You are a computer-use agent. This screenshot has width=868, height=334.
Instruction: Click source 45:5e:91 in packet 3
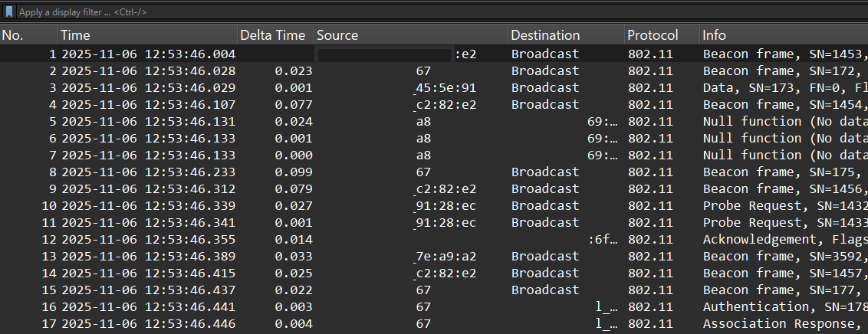point(446,88)
